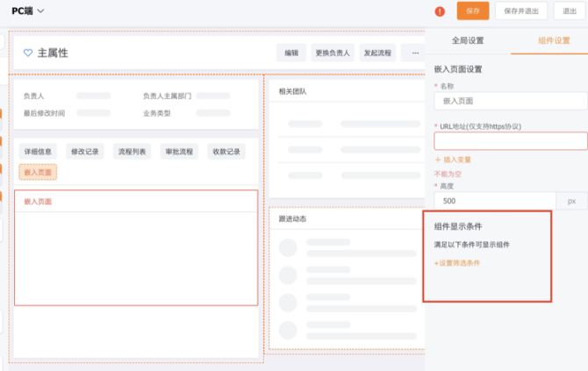Click the URL地址 input field
Viewport: 588px width, 371px height.
(509, 141)
